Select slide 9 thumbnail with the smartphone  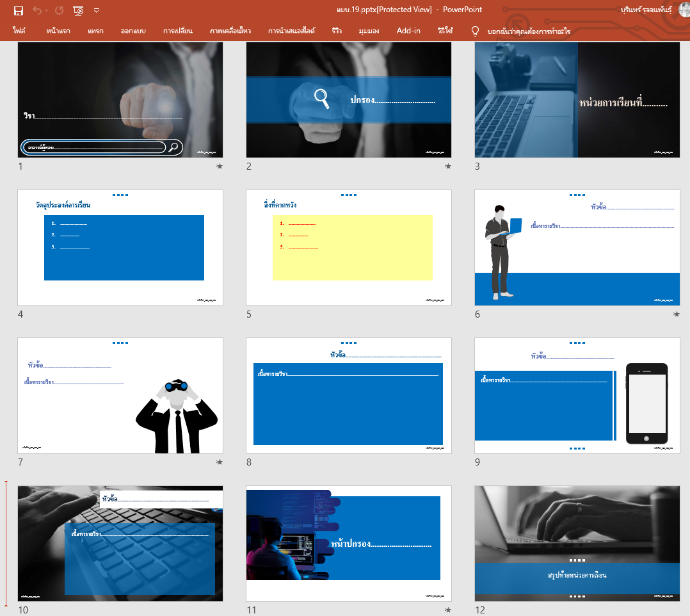(577, 396)
